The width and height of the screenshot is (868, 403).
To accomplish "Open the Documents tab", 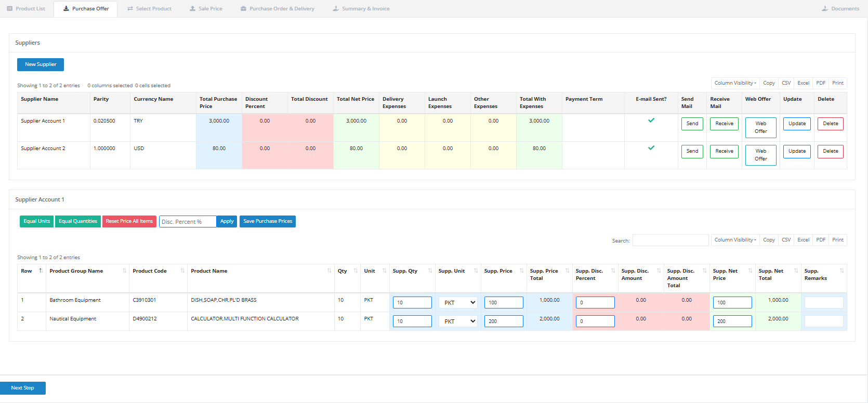I will (x=840, y=9).
